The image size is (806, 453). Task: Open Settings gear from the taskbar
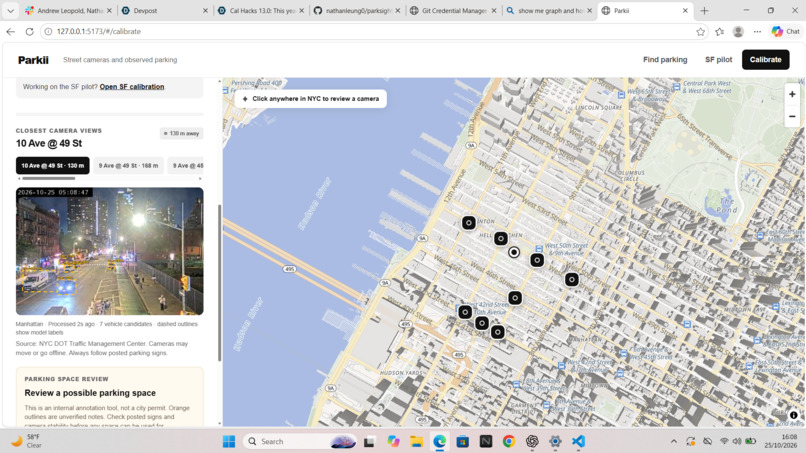point(555,441)
